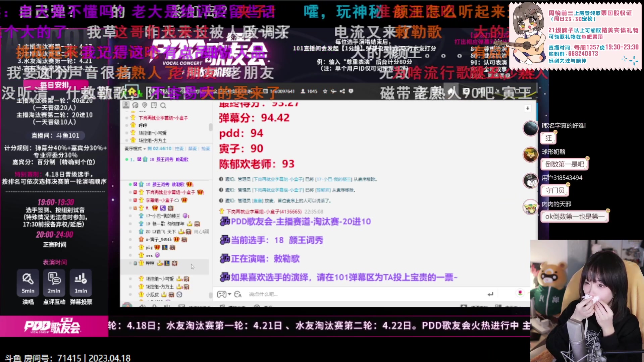Screen dimensions: 644x362
Task: Select member 17-小巴-我的楼兰
Action: pyautogui.click(x=163, y=216)
